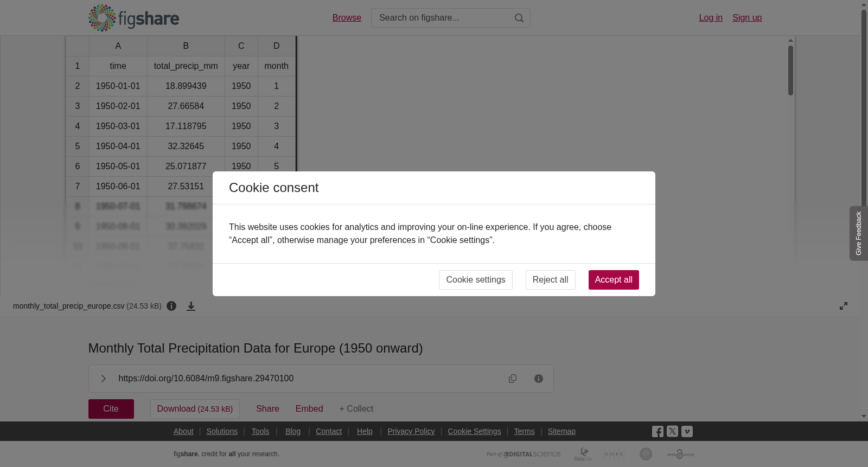Viewport: 868px width, 467px height.
Task: Click the COPE logo
Action: (x=614, y=454)
